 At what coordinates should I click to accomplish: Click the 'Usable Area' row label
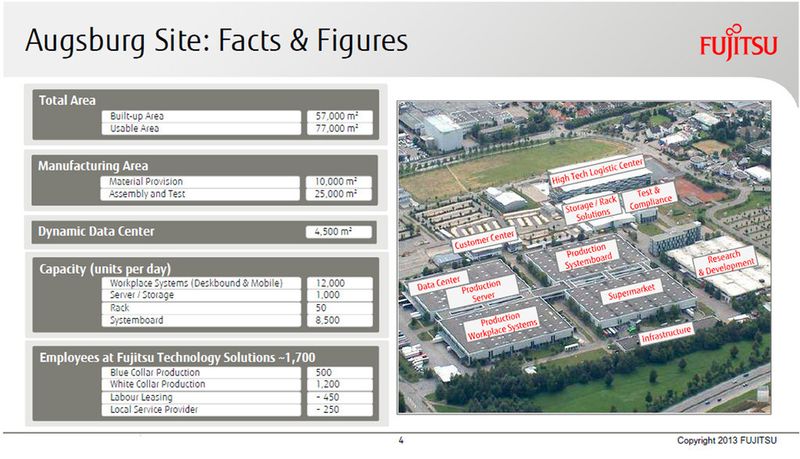tap(134, 129)
